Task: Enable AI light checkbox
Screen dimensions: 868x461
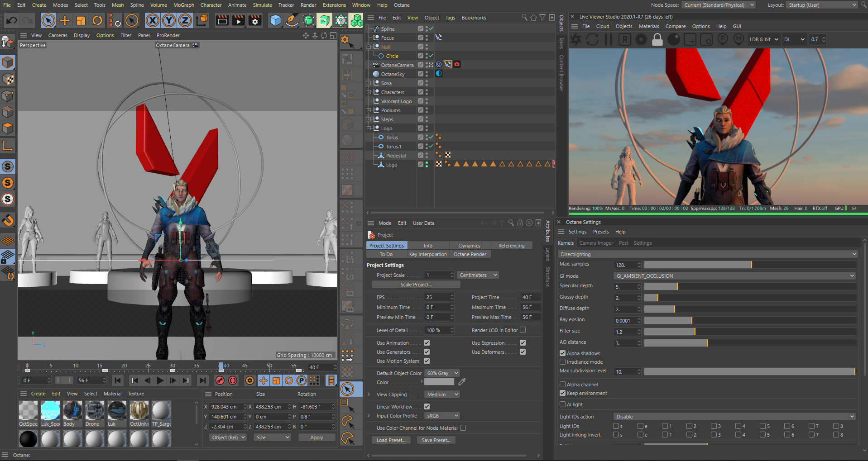Action: 563,404
